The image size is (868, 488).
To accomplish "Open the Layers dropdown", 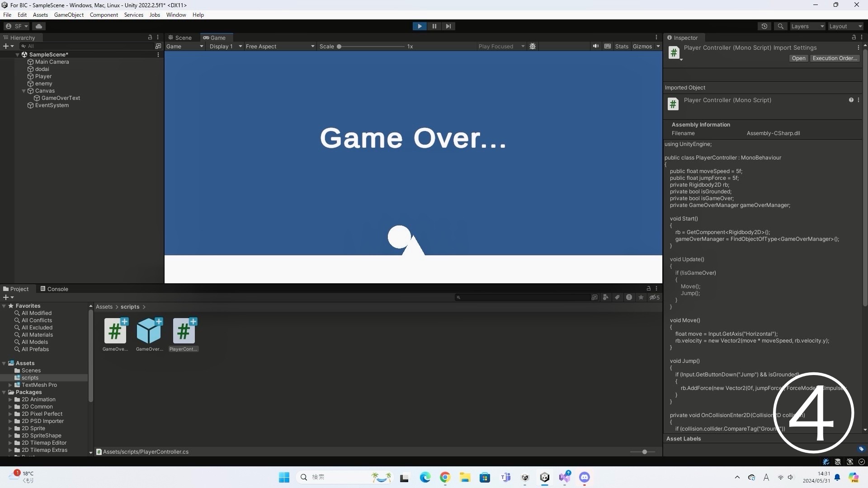I will click(x=807, y=26).
